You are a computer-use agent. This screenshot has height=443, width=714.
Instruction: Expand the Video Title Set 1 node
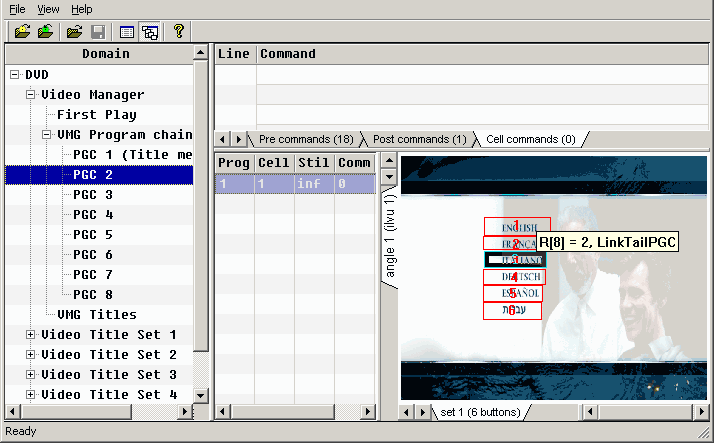point(31,335)
